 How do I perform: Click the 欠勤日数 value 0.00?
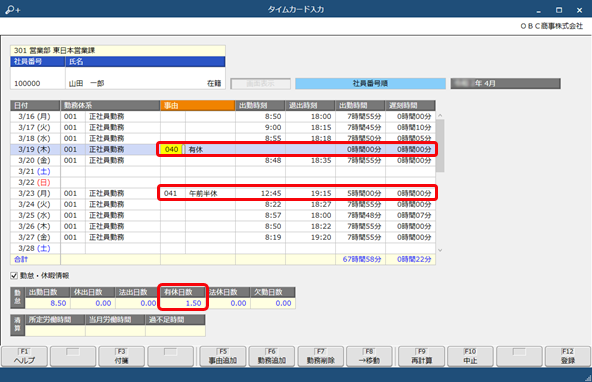tap(273, 303)
